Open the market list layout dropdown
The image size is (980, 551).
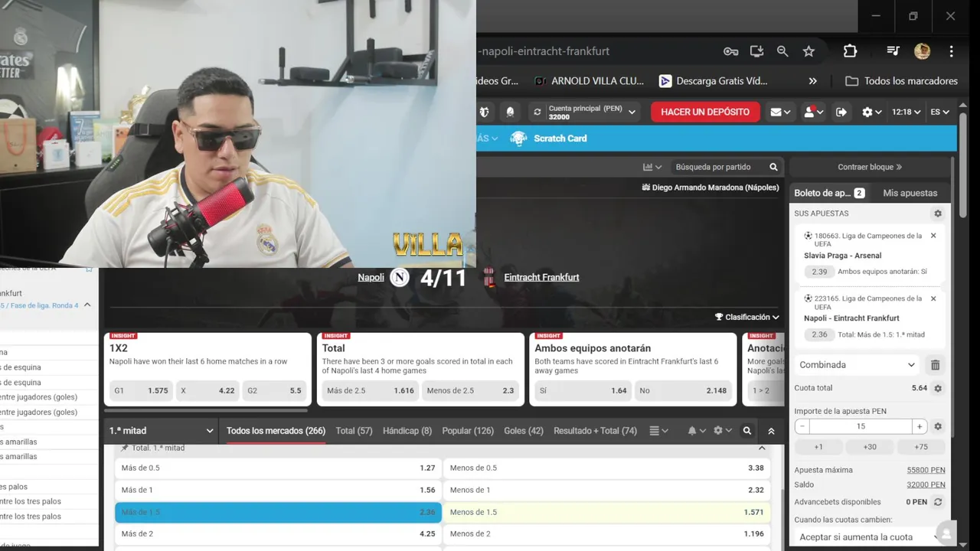[x=658, y=431]
